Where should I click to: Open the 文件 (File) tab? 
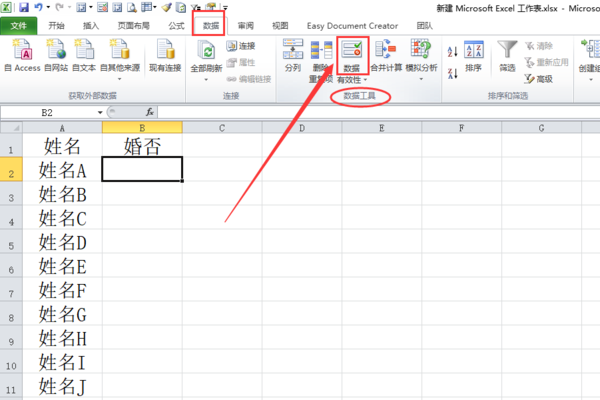tap(19, 26)
